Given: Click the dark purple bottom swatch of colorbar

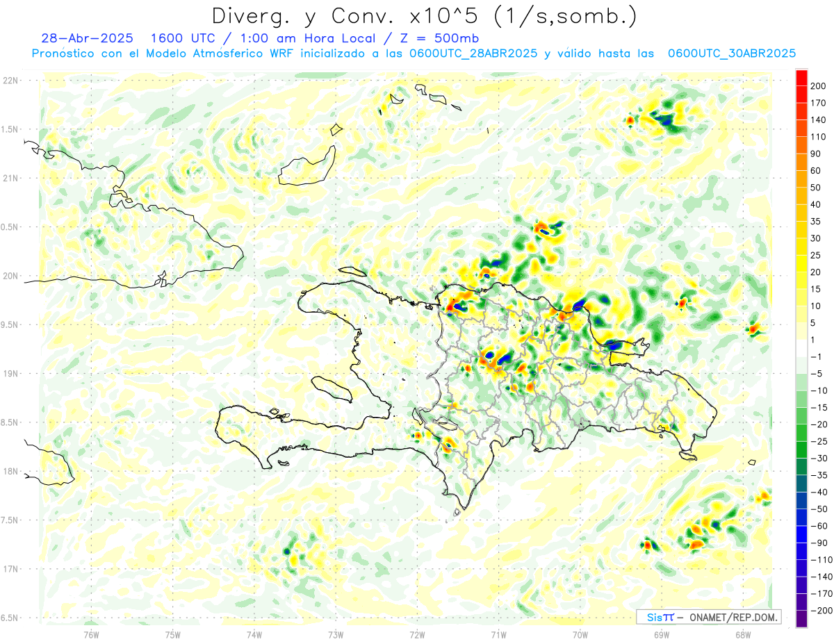Looking at the screenshot, I should (801, 619).
